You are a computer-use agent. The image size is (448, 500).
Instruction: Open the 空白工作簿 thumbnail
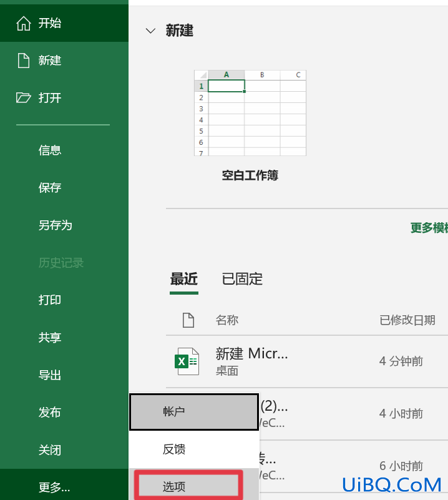250,113
